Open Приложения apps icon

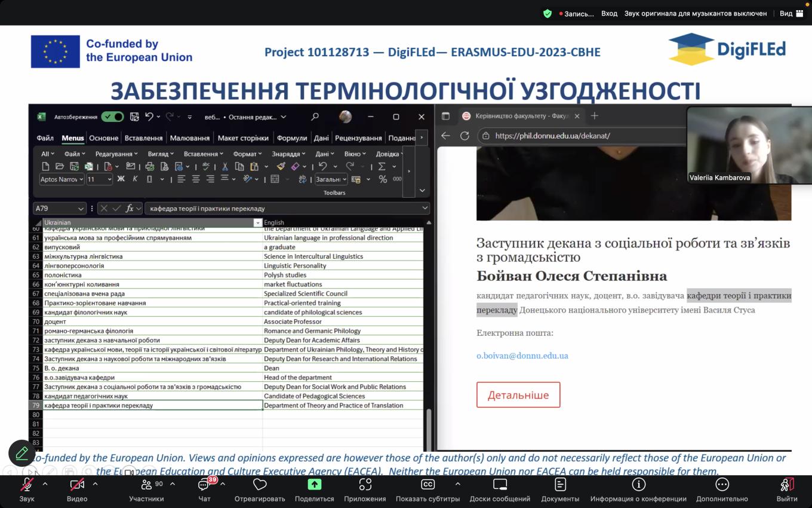365,485
